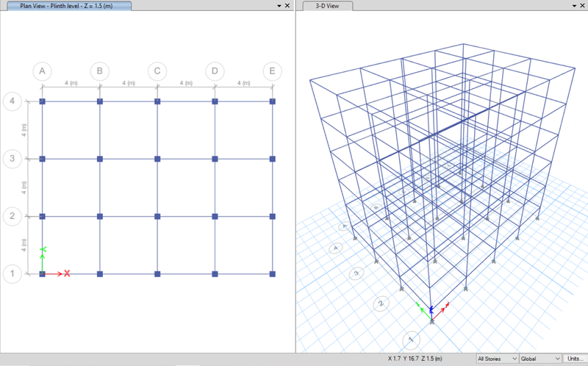Select the column at grid D-1
The width and height of the screenshot is (588, 366).
(215, 274)
